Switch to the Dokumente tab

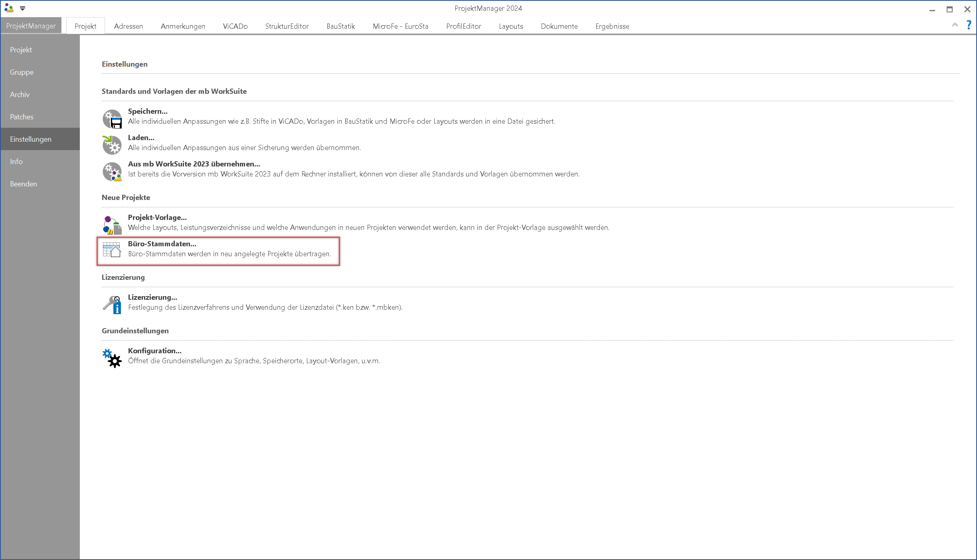click(559, 26)
